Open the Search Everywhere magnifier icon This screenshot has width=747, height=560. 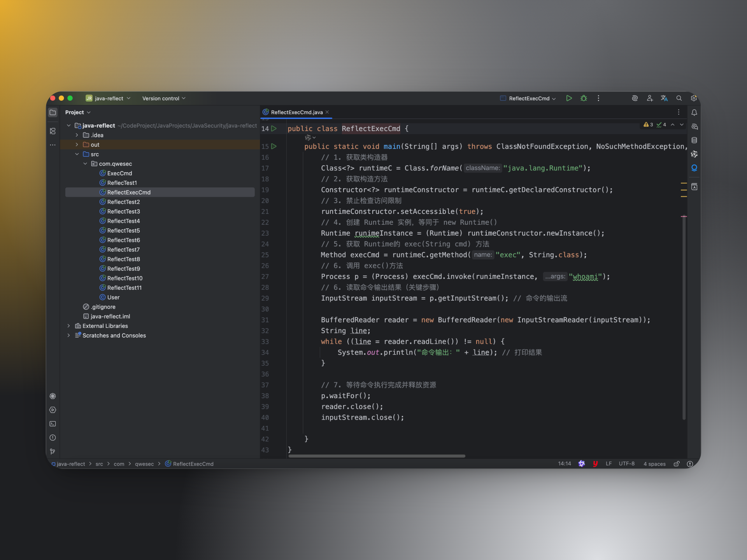click(x=679, y=98)
